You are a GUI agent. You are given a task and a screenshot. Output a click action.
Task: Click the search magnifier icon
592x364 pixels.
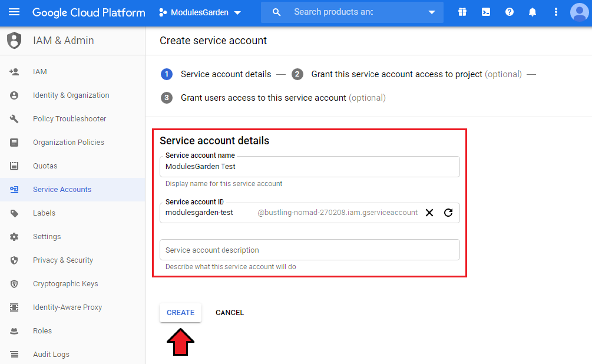pyautogui.click(x=276, y=12)
